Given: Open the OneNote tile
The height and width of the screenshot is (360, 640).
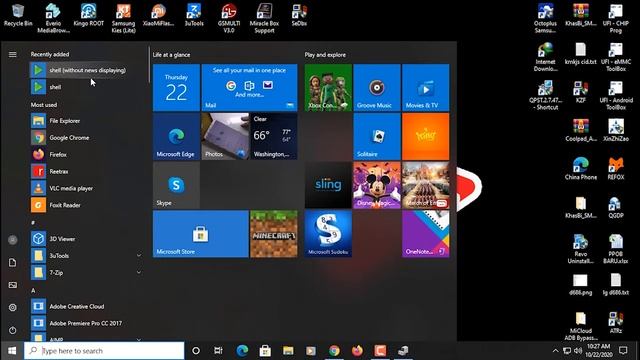Looking at the screenshot, I should pos(425,233).
